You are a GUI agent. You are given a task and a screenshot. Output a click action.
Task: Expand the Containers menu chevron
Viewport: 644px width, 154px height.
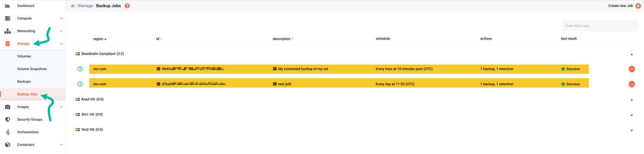(x=61, y=145)
